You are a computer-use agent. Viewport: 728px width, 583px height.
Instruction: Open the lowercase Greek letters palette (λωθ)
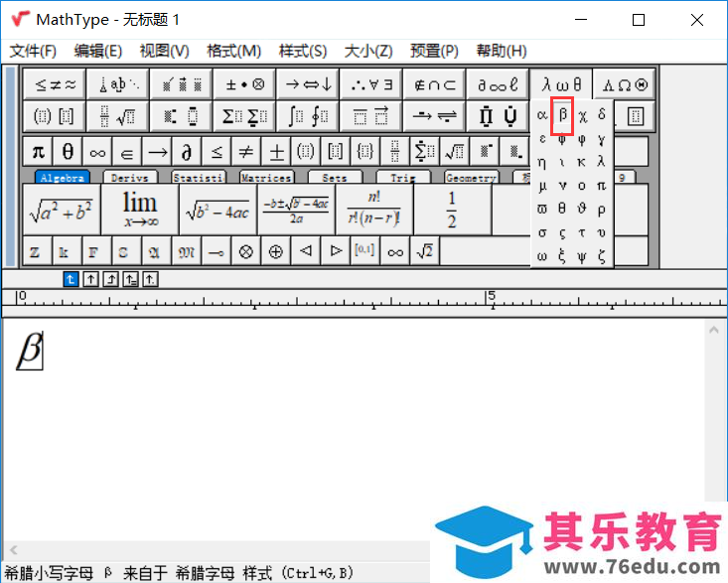[561, 84]
